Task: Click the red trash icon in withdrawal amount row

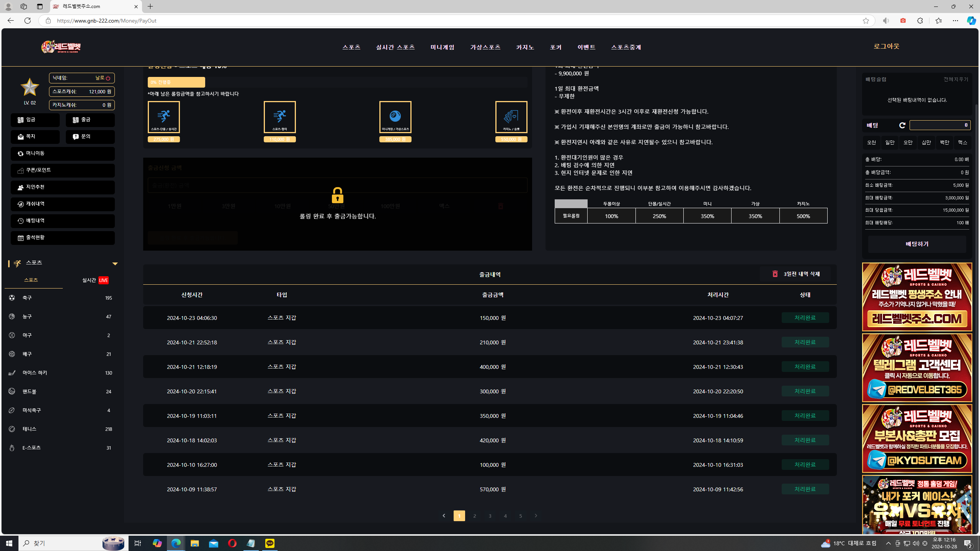Action: pos(500,206)
